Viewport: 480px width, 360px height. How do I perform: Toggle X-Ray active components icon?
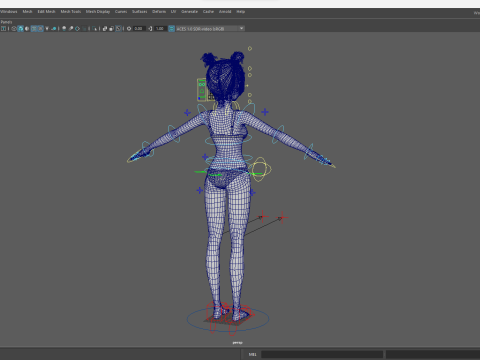coord(111,29)
